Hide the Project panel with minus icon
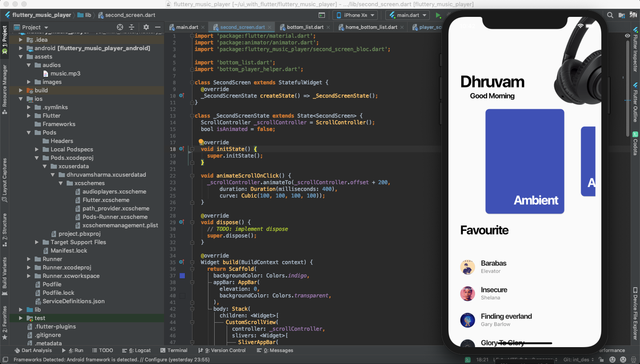This screenshot has width=640, height=364. pyautogui.click(x=157, y=27)
